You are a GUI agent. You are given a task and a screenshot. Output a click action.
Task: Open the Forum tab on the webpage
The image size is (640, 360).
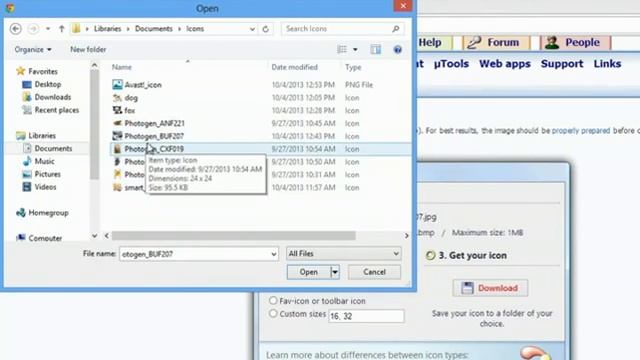pyautogui.click(x=496, y=42)
